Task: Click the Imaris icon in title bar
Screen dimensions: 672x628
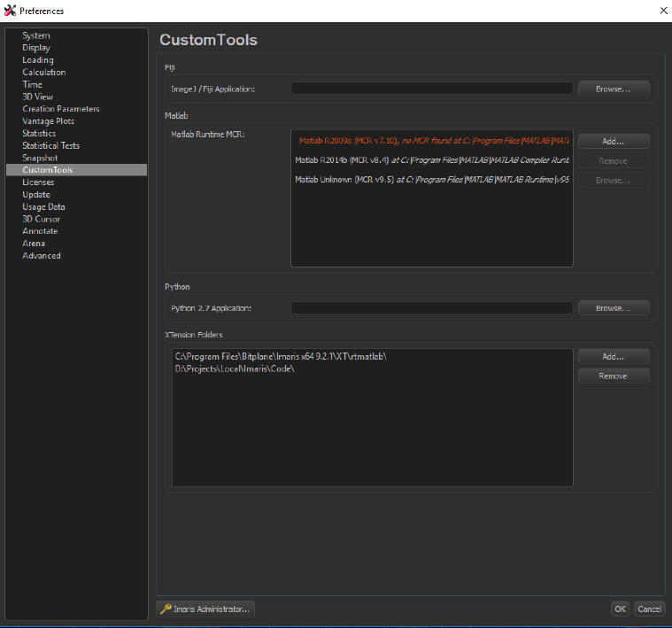Action: 10,11
